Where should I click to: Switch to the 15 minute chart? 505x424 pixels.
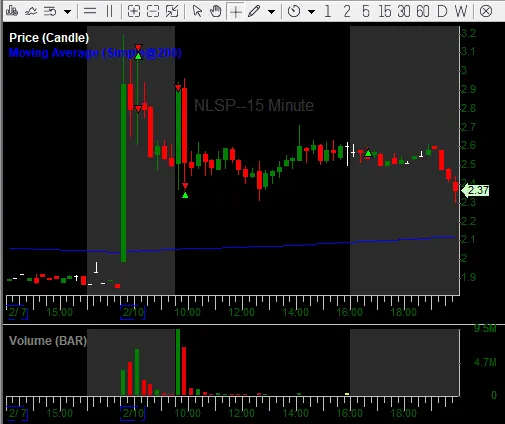point(385,12)
